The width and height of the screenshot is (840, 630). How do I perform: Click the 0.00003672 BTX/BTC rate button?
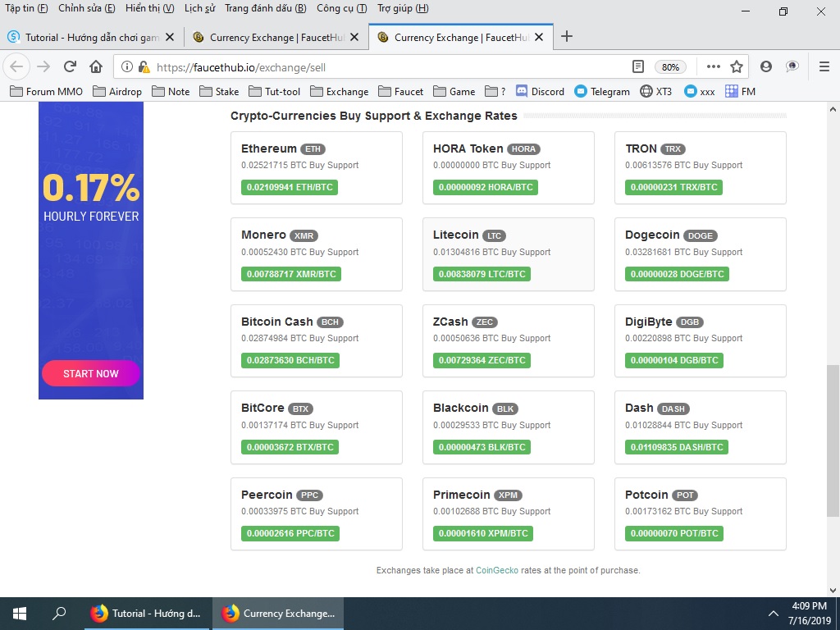pyautogui.click(x=290, y=447)
